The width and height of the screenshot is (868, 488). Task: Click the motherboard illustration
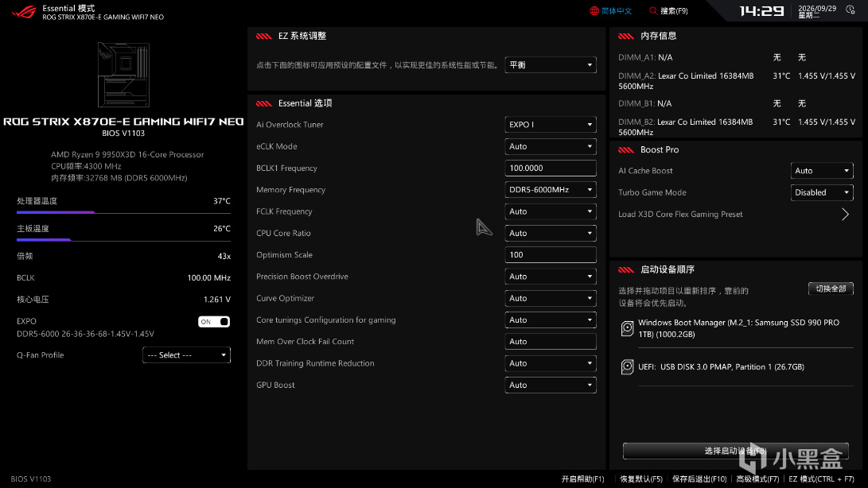tap(123, 75)
